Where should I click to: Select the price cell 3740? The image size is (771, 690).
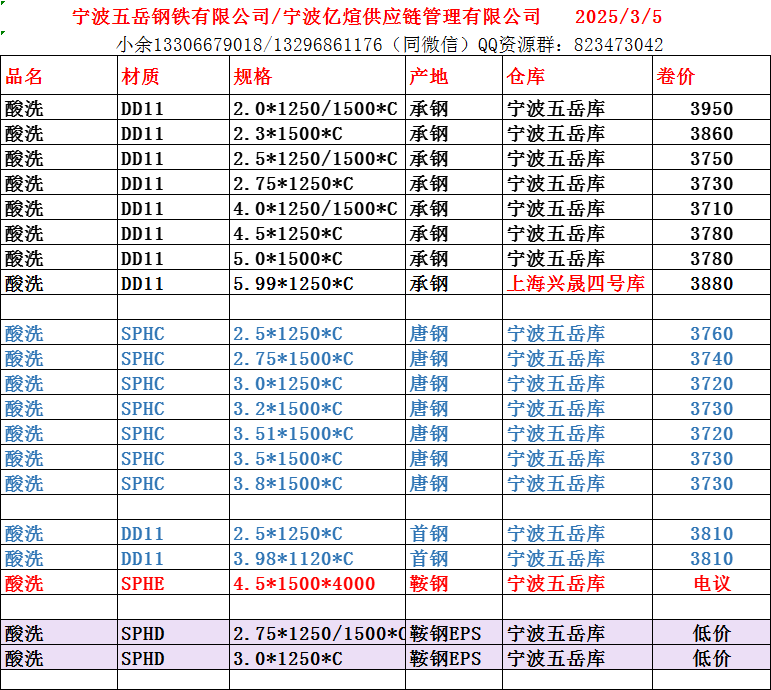point(712,358)
